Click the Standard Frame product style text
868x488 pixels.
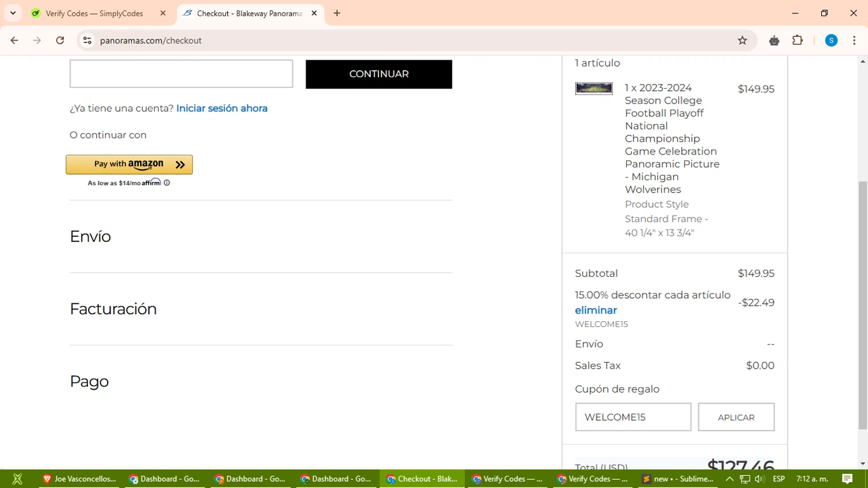(x=667, y=226)
